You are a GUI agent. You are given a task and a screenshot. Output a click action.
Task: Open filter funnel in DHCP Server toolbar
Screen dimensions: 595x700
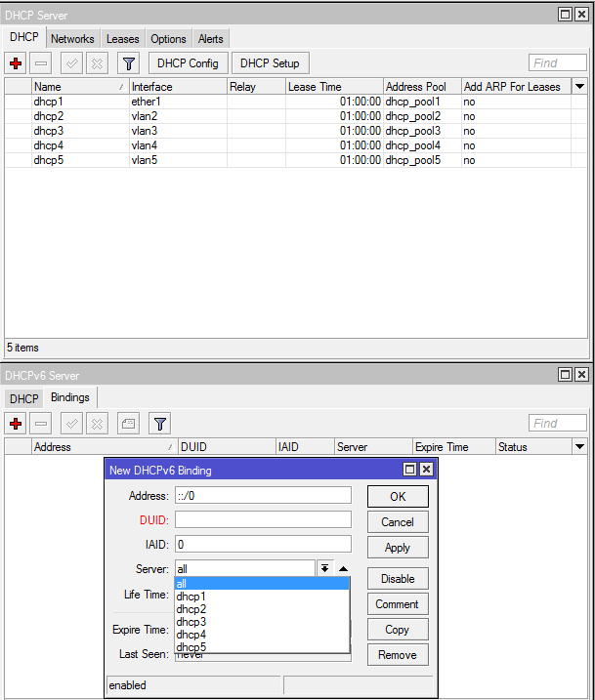click(x=129, y=63)
